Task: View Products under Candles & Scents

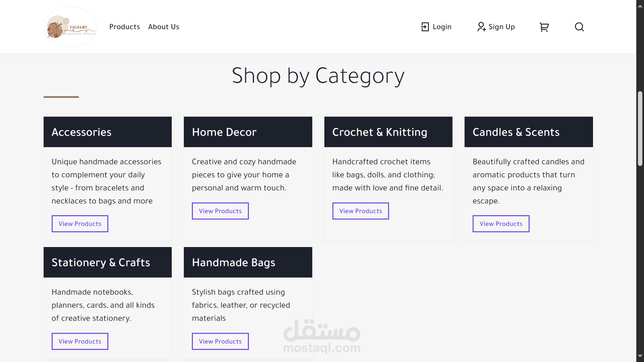Action: click(501, 224)
